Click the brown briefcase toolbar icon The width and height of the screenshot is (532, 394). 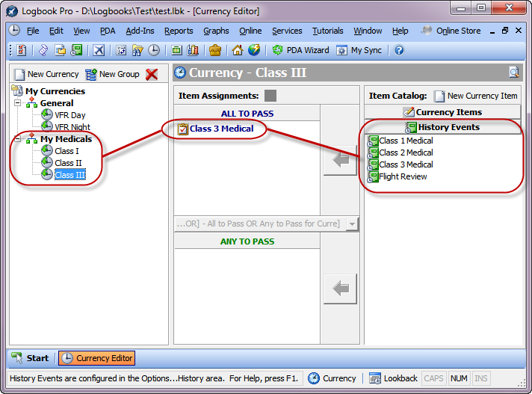click(215, 50)
